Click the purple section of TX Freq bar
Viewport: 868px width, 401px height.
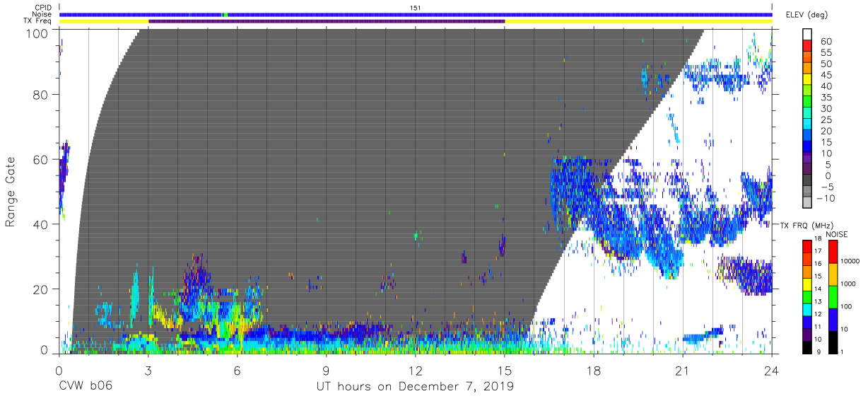(x=327, y=21)
